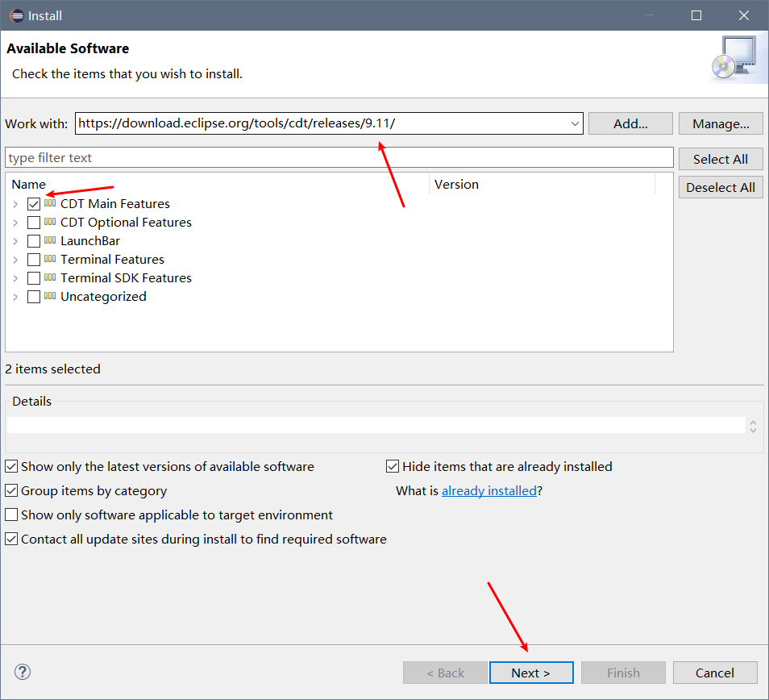Check the LaunchBar checkbox

34,241
